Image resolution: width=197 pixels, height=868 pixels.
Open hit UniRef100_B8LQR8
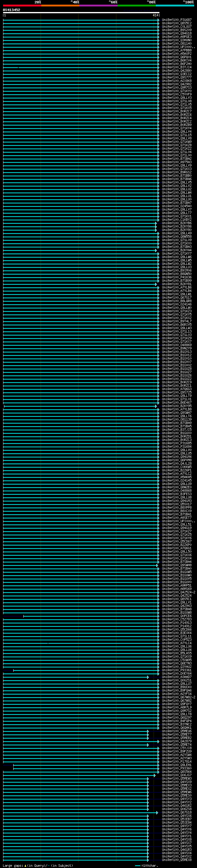176,301
